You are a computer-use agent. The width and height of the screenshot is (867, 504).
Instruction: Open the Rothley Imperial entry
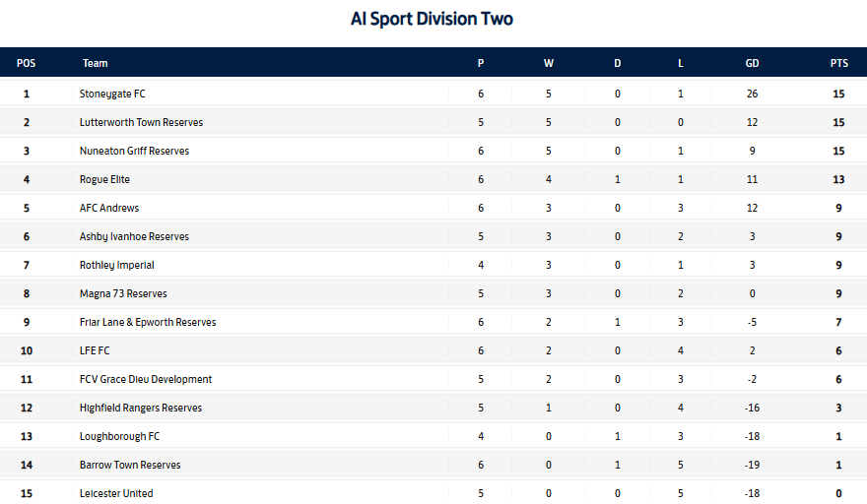pos(116,265)
